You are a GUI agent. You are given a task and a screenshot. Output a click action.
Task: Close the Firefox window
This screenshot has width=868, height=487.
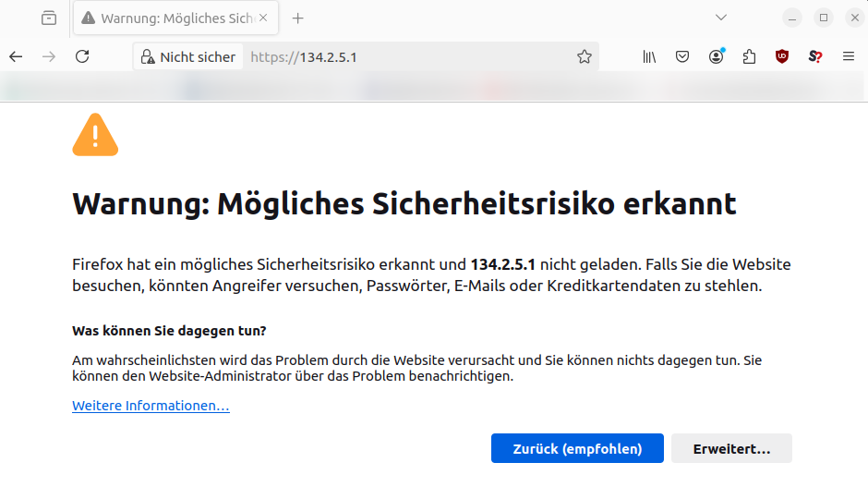855,18
